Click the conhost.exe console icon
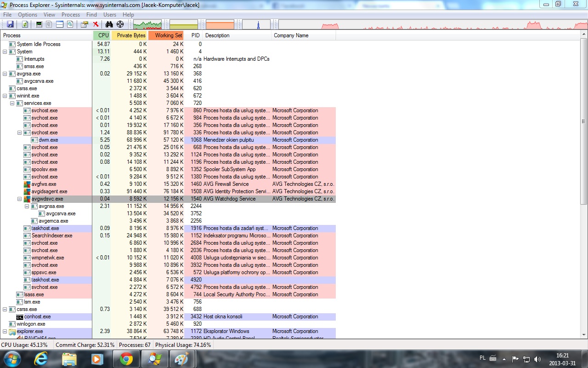 tap(20, 316)
